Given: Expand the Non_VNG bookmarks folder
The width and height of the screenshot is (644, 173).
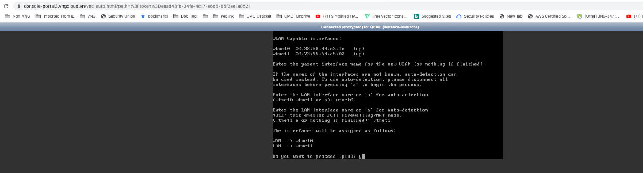Looking at the screenshot, I should [x=18, y=16].
